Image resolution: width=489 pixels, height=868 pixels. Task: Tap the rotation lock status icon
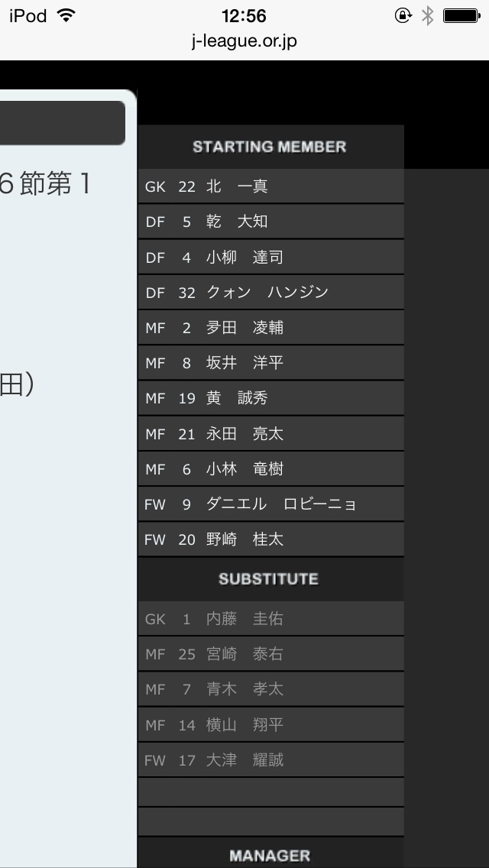[x=403, y=15]
